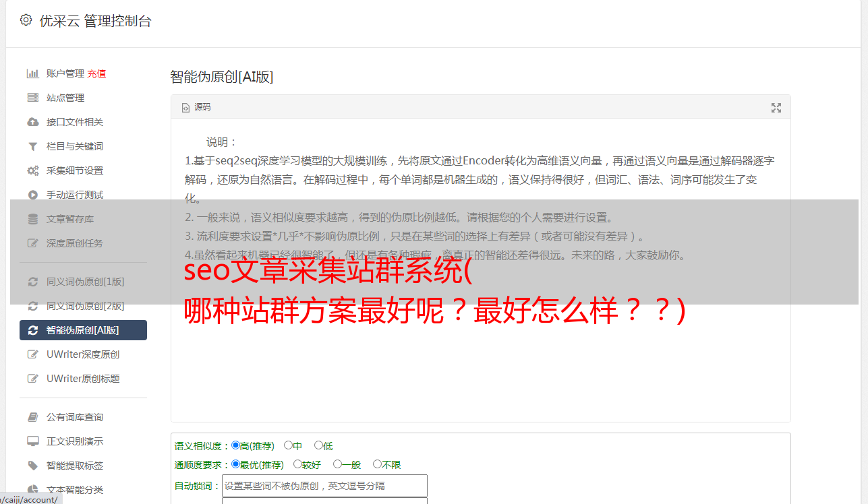The width and height of the screenshot is (868, 504).
Task: Choose 不限 fluency requirement option
Action: [x=377, y=464]
